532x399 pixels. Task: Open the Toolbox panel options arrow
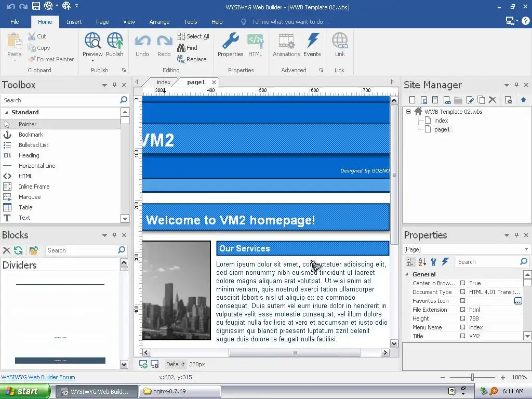click(x=104, y=85)
